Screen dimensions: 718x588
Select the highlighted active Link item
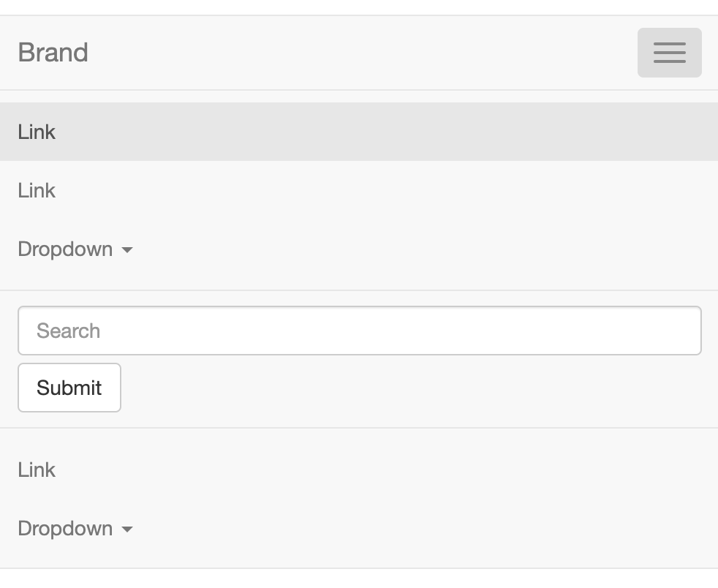(x=37, y=132)
